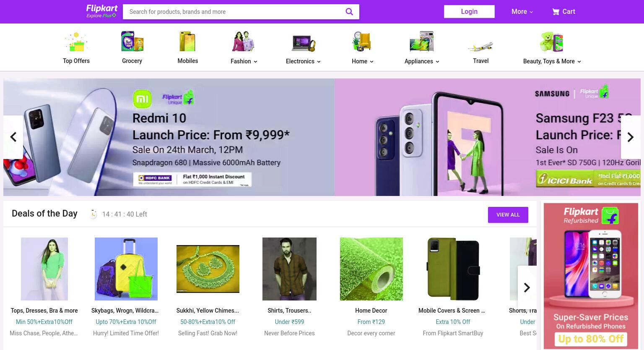Show next banner slide arrow
Image resolution: width=644 pixels, height=350 pixels.
coord(630,137)
